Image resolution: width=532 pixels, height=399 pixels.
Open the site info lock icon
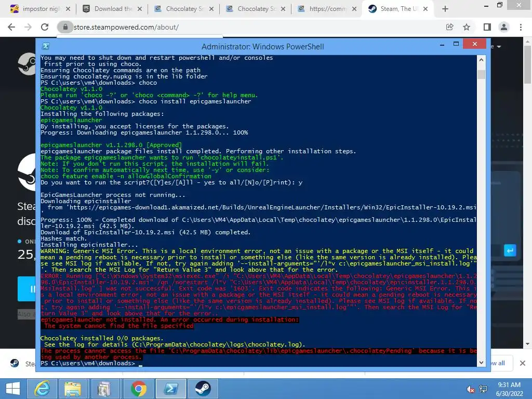coord(65,27)
